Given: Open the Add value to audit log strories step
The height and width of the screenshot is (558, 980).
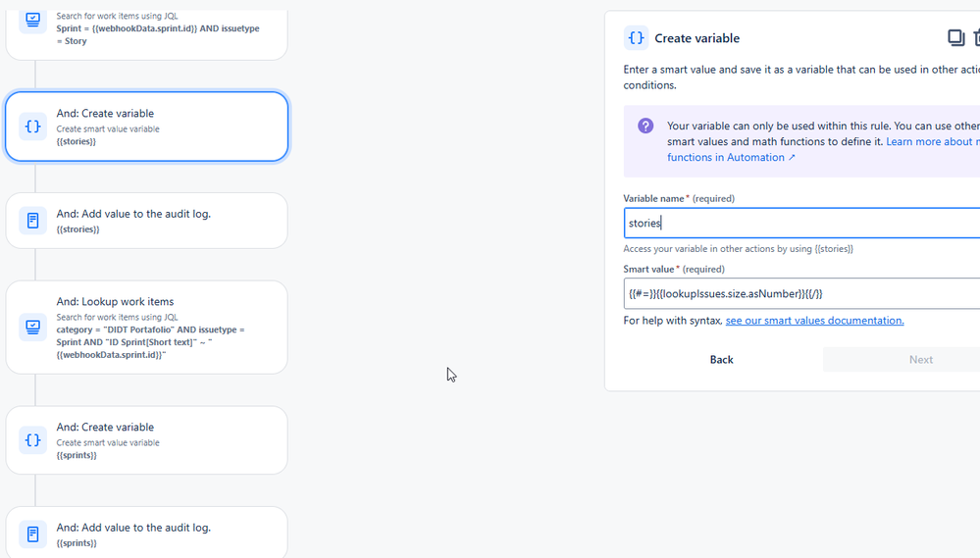Looking at the screenshot, I should pos(147,220).
